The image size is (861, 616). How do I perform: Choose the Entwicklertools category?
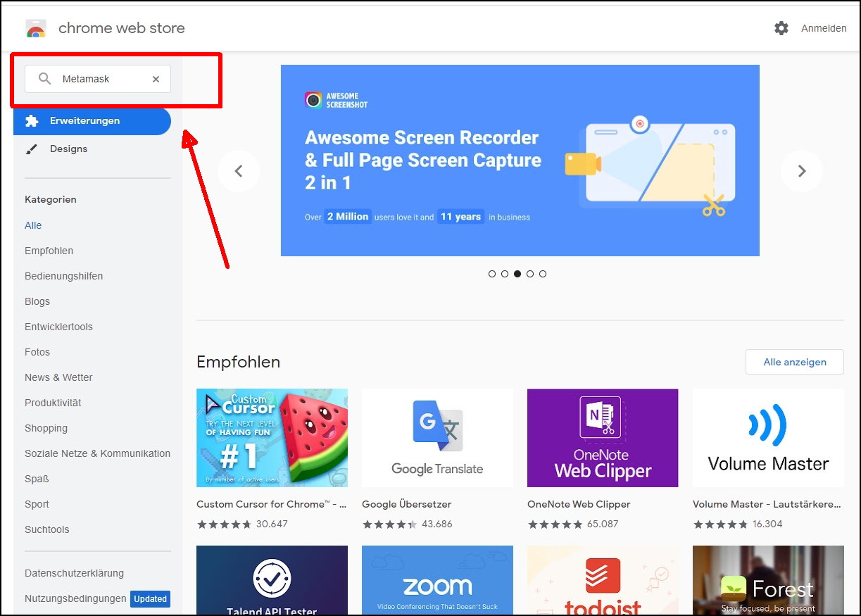coord(58,327)
